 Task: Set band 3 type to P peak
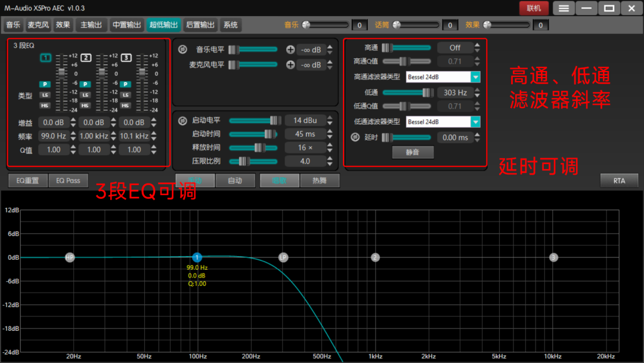click(x=125, y=84)
